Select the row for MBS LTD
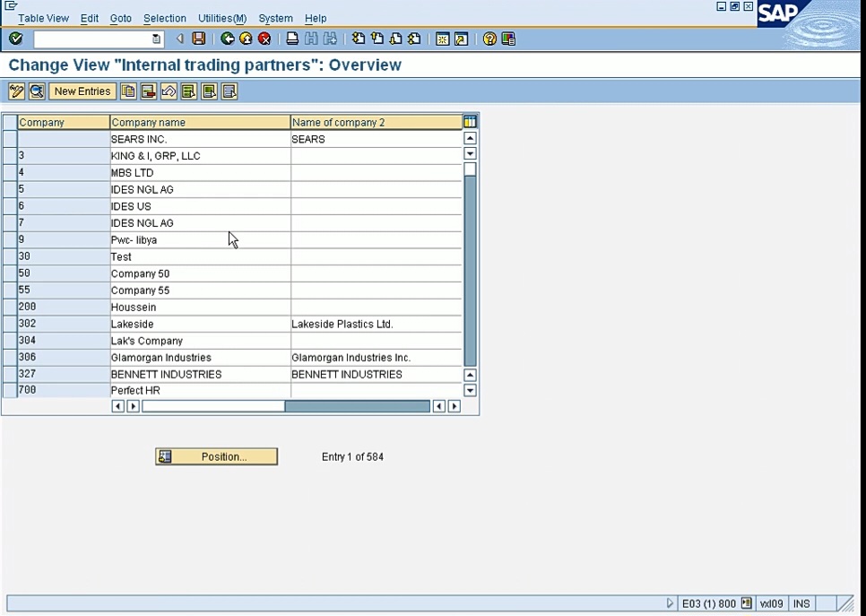This screenshot has height=616, width=866. 10,173
